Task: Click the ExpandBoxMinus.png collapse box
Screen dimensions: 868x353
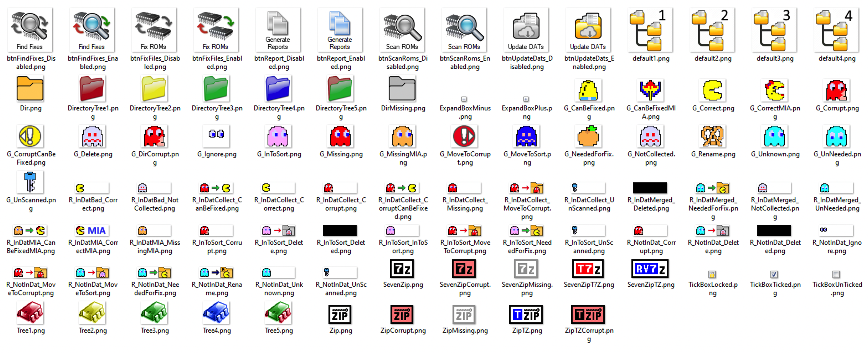Action: pos(464,99)
